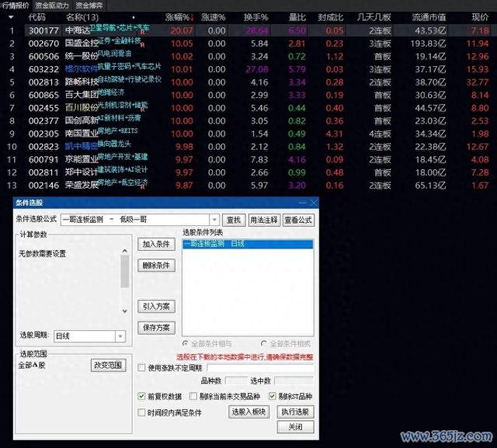Sort by the 流通市值 column header
Screen dimensions: 497x448
[x=429, y=17]
